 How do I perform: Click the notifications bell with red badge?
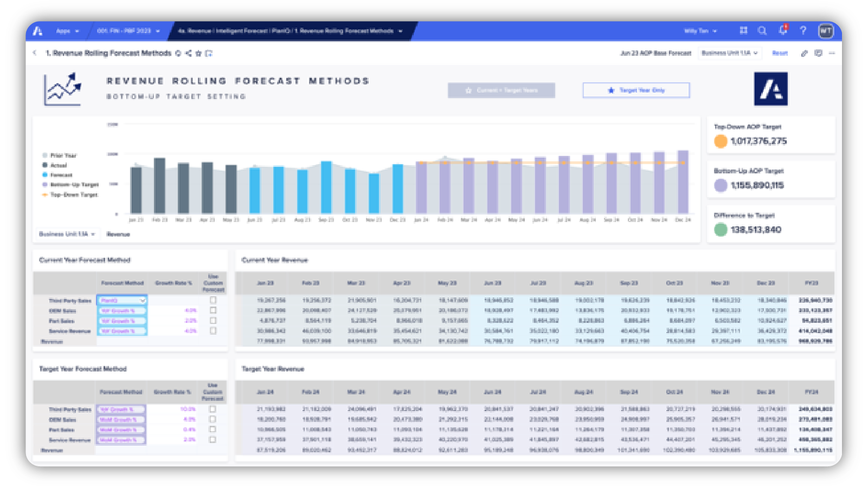click(782, 31)
